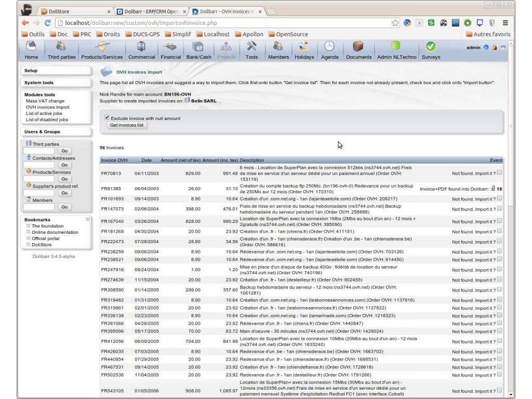Check import box for invoice FR543105
The width and height of the screenshot is (532, 399).
coord(499,390)
